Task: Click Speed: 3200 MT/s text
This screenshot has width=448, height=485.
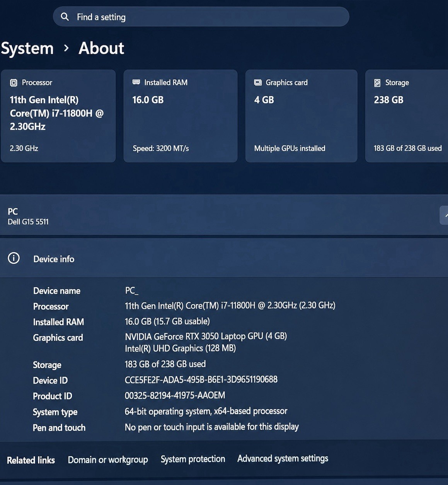Action: (x=161, y=149)
